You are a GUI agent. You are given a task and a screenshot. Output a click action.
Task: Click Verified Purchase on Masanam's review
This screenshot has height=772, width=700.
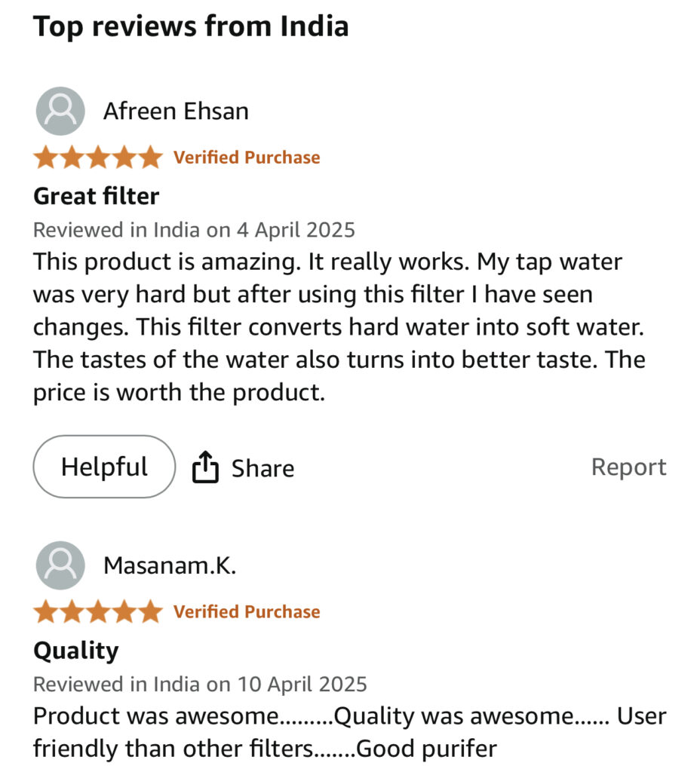(x=247, y=611)
